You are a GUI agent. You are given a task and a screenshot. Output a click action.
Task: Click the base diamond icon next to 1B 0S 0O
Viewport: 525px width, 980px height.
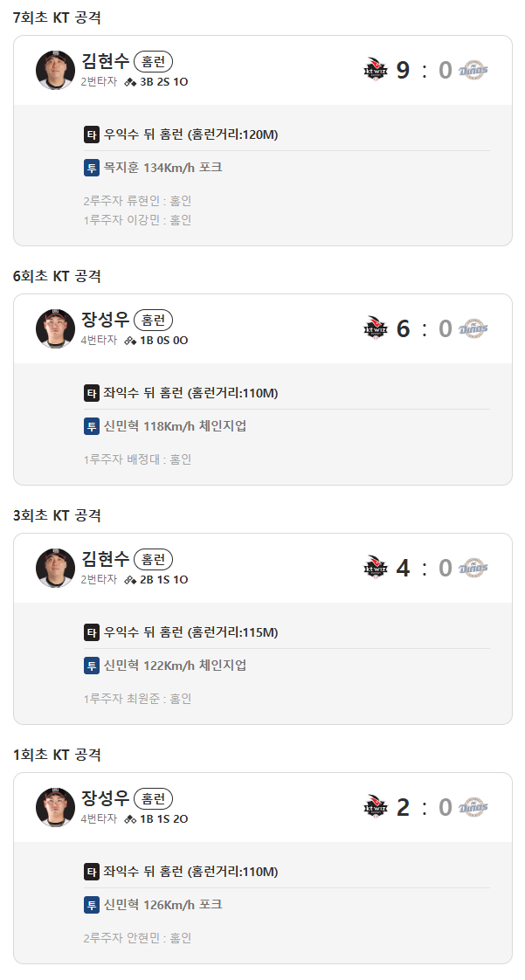[130, 341]
